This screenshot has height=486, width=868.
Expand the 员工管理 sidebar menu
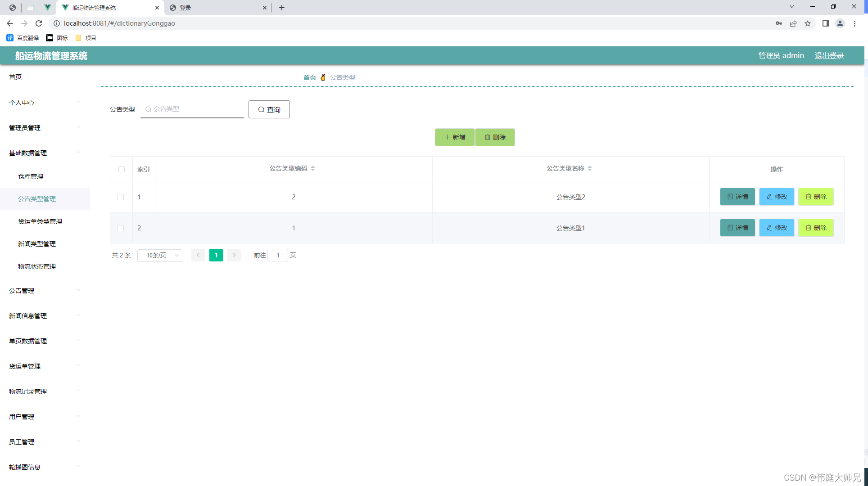coord(45,442)
